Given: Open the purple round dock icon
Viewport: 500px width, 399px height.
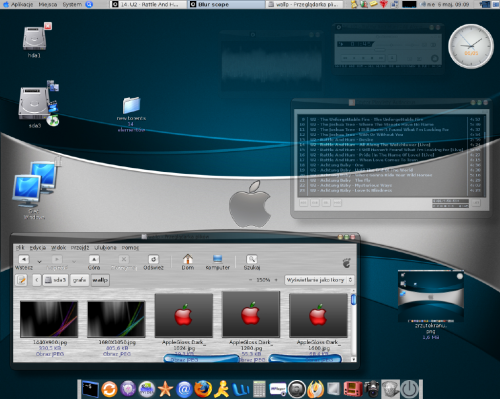Looking at the screenshot, I should click(x=128, y=389).
